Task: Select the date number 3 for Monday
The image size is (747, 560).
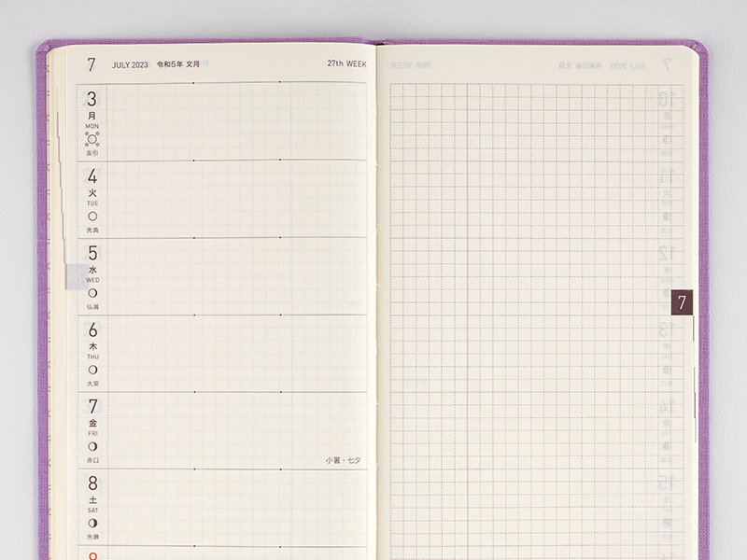Action: point(92,99)
